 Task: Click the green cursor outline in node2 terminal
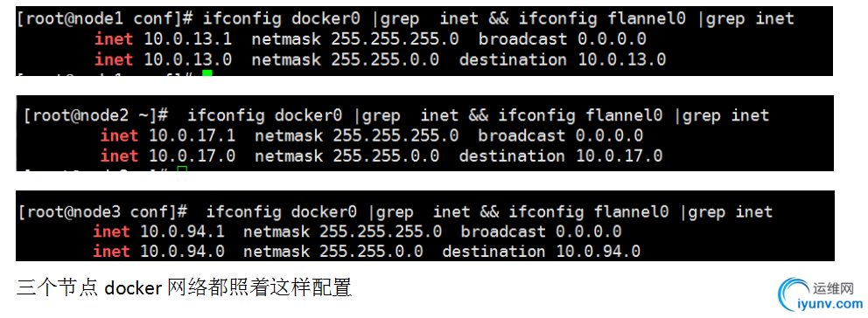coord(182,169)
